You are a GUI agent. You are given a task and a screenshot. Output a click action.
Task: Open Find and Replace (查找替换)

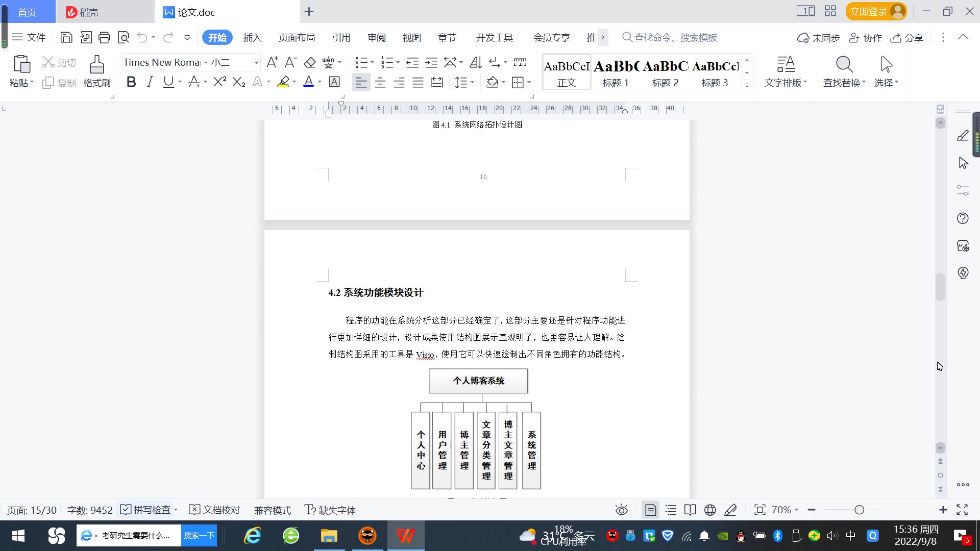(x=844, y=71)
